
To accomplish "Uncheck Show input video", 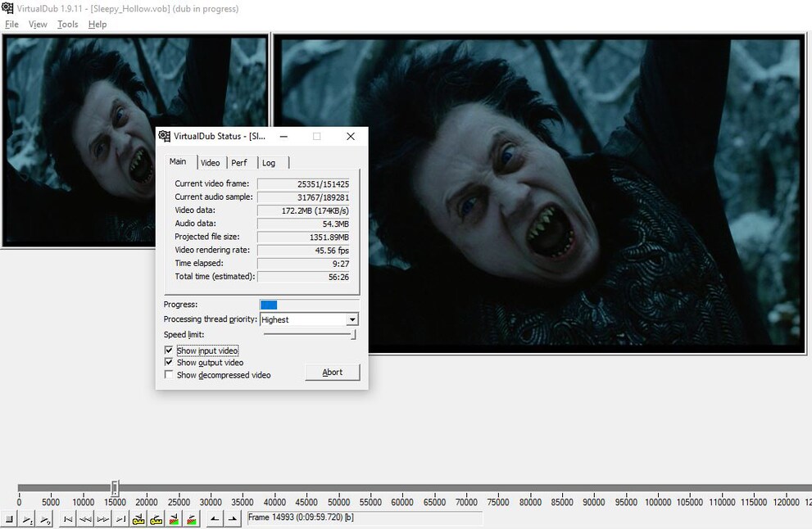I will pos(169,350).
